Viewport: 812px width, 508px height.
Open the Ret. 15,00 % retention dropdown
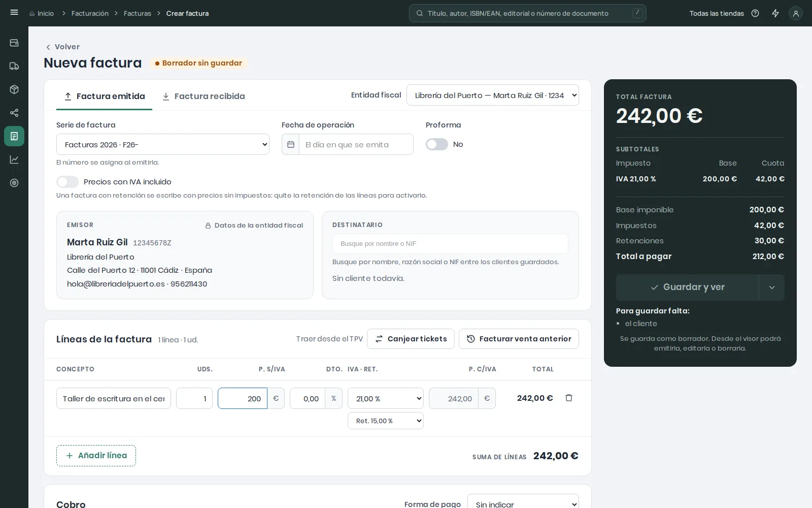(386, 421)
